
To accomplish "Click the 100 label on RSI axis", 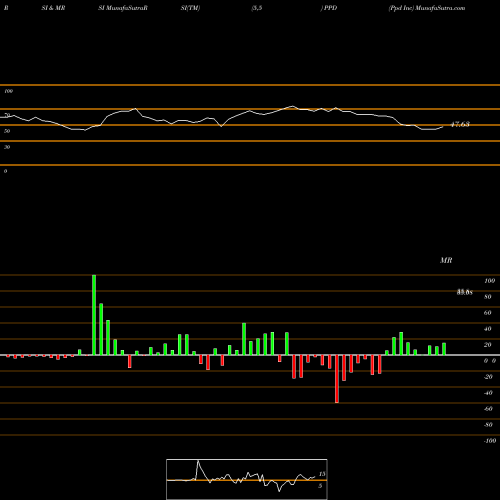I will pos(9,91).
